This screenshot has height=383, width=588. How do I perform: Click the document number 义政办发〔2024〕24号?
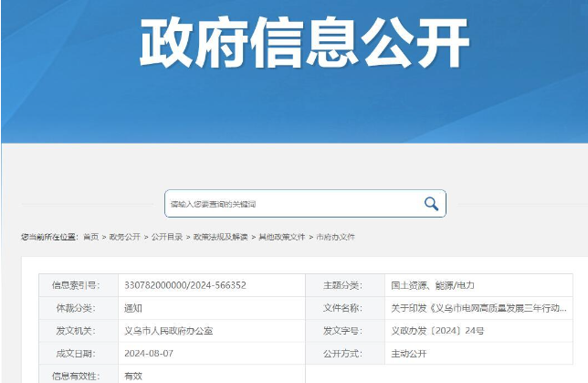point(437,331)
